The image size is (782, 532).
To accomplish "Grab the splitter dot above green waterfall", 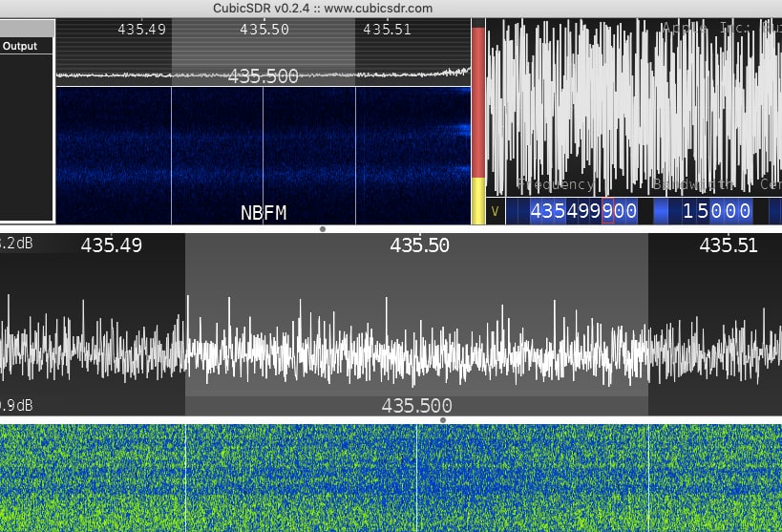I will click(443, 420).
